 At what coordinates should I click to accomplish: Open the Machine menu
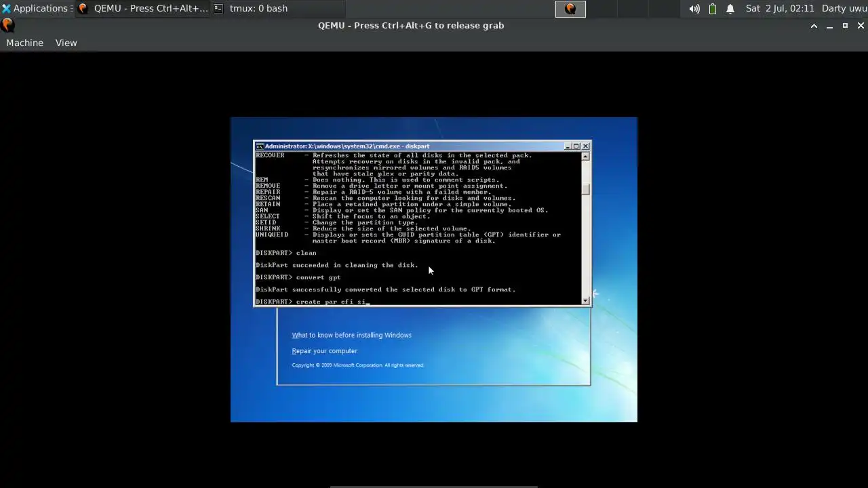24,43
